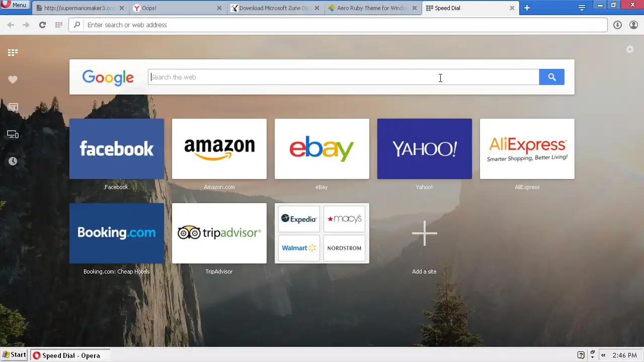This screenshot has height=362, width=644.
Task: Open the Amazon speed dial tile
Action: [x=219, y=149]
